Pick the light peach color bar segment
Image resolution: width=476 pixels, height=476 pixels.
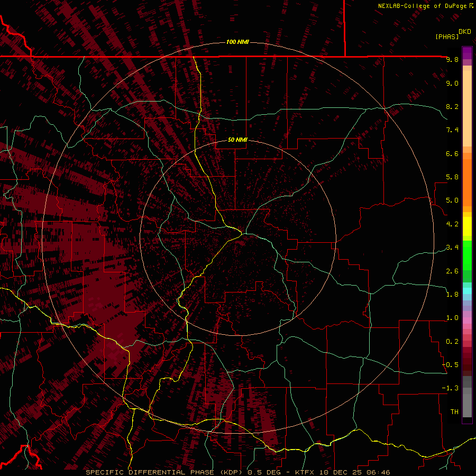(x=467, y=108)
